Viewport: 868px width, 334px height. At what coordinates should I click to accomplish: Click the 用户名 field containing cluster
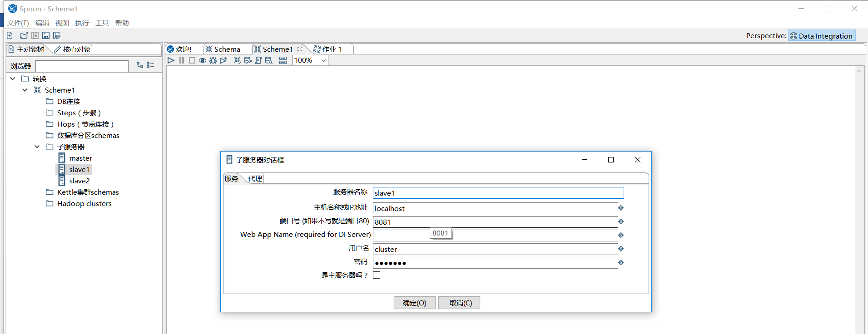(x=495, y=249)
